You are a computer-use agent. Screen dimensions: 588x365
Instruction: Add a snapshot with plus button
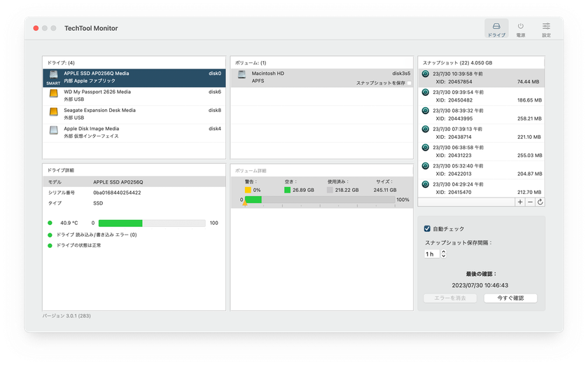pyautogui.click(x=520, y=202)
